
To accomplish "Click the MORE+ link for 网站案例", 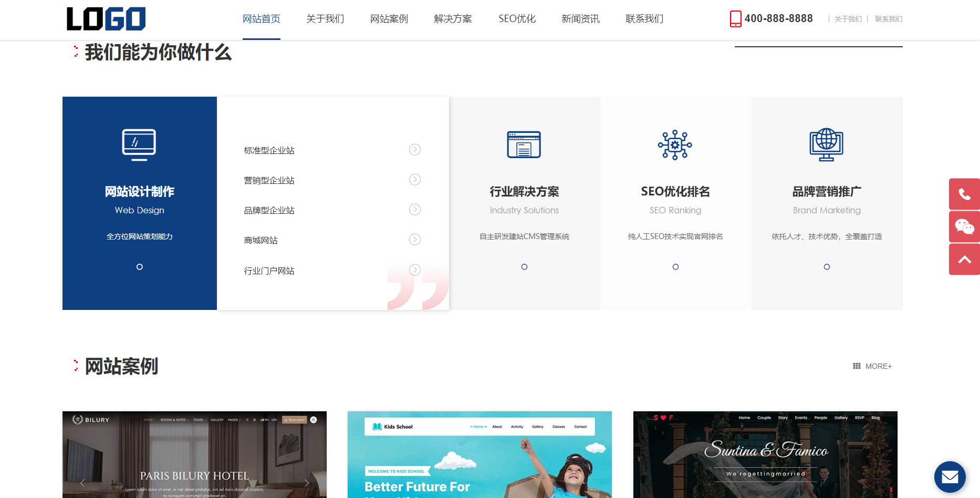I will 878,366.
